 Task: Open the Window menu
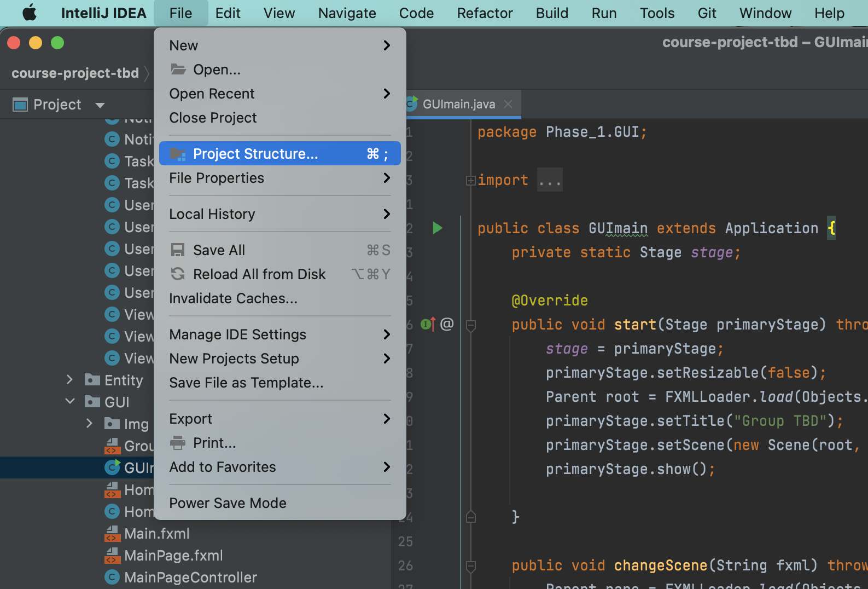tap(765, 13)
